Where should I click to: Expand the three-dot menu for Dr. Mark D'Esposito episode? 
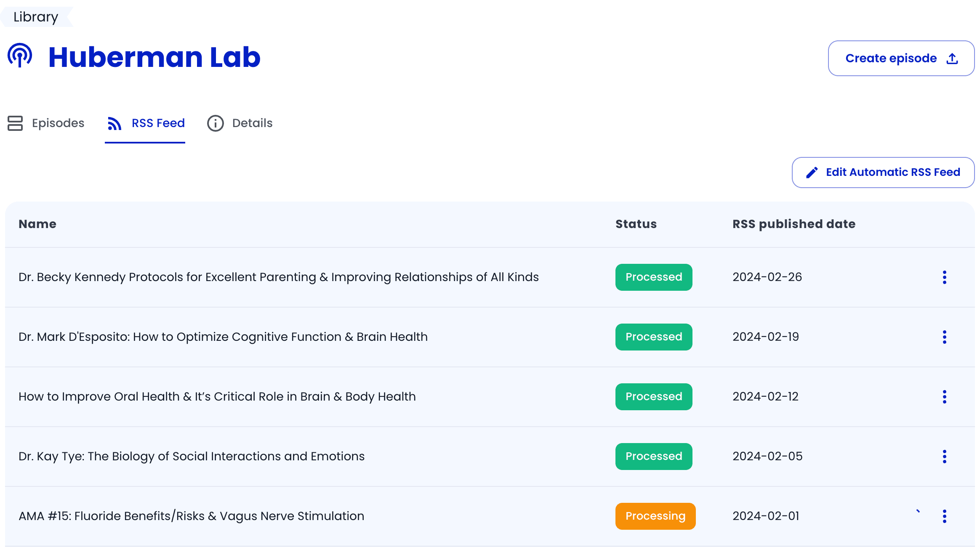point(945,337)
